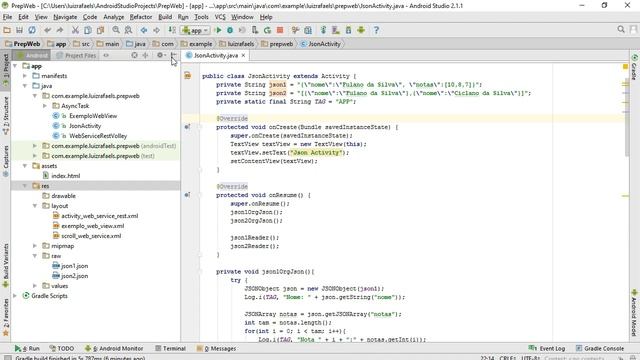
Task: Open the Gradle Console
Action: coord(600,348)
